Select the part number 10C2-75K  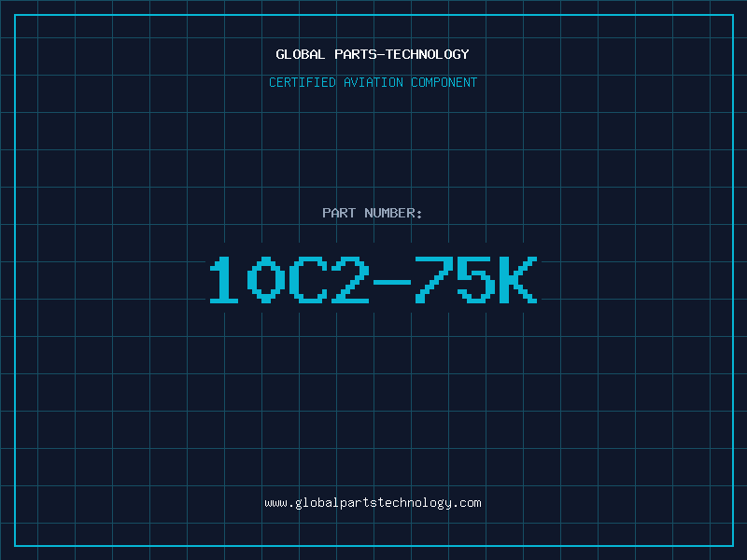point(373,280)
